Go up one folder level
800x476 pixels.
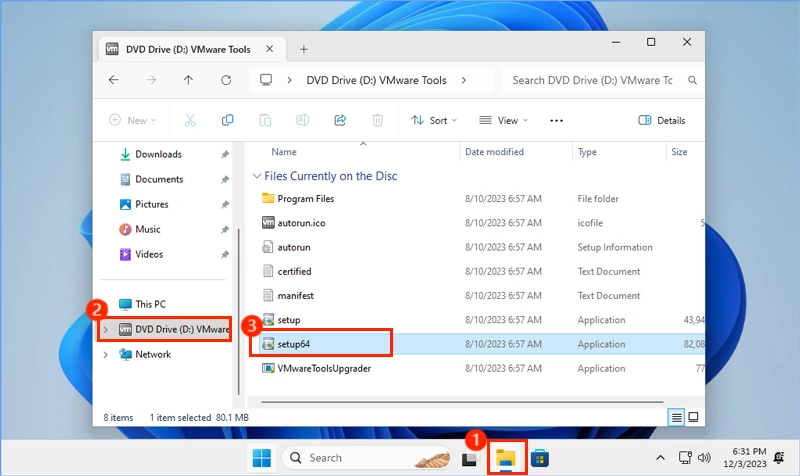pos(188,80)
